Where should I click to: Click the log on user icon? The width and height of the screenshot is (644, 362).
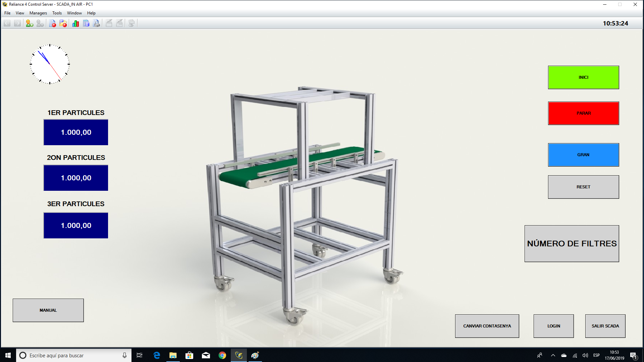[x=30, y=23]
